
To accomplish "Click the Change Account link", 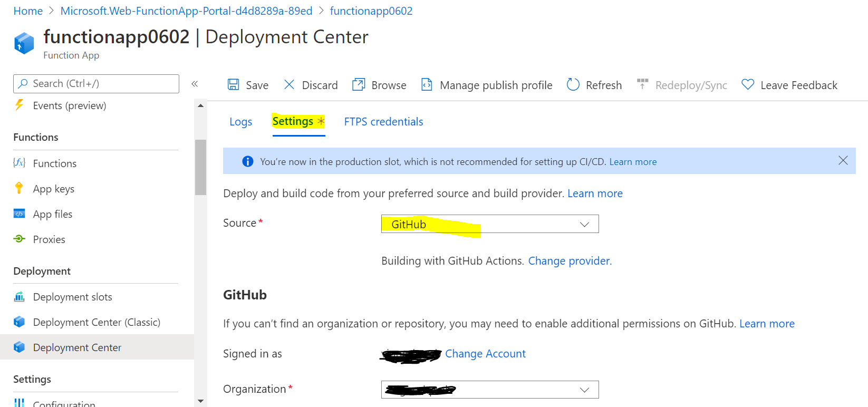I will 485,354.
